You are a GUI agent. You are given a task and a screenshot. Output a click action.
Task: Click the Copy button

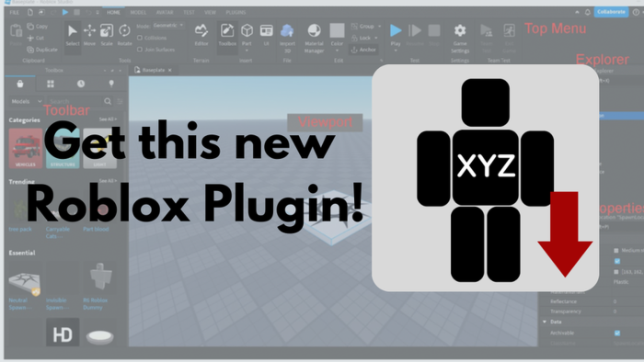click(x=38, y=27)
